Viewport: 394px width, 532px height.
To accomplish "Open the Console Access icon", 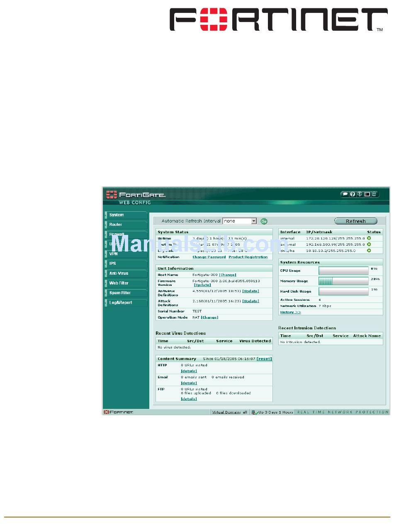I will tap(367, 194).
